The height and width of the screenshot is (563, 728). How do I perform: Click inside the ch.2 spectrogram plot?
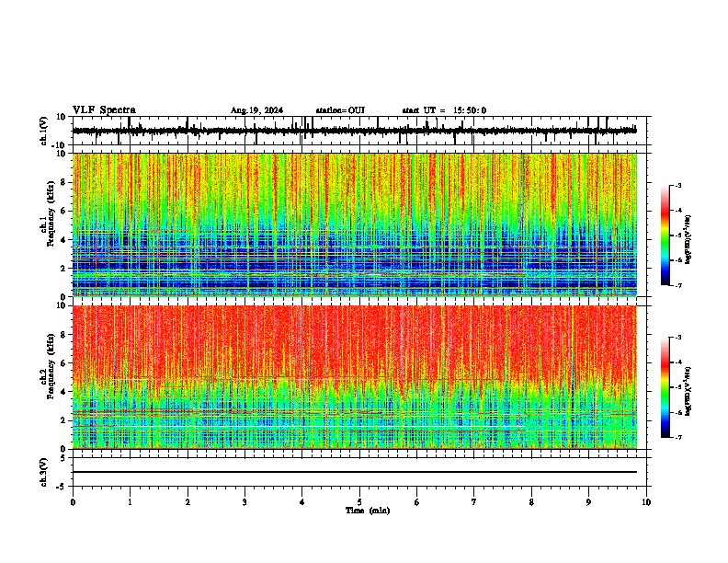tap(354, 377)
